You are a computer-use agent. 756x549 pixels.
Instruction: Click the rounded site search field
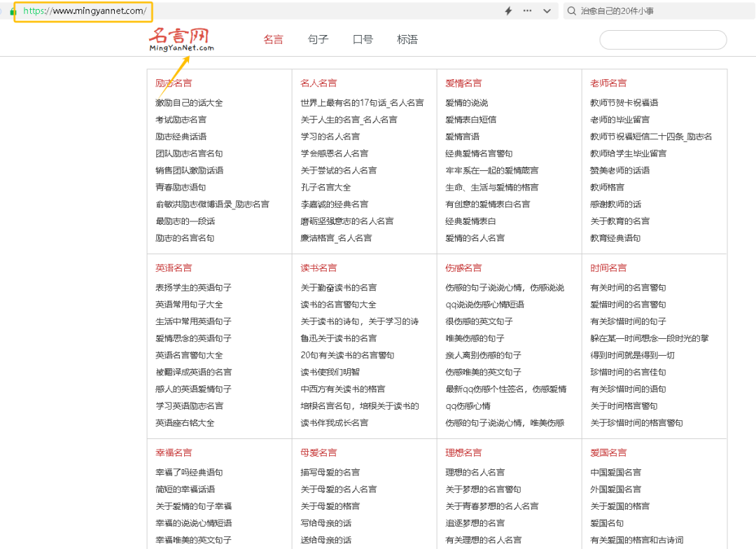click(663, 39)
